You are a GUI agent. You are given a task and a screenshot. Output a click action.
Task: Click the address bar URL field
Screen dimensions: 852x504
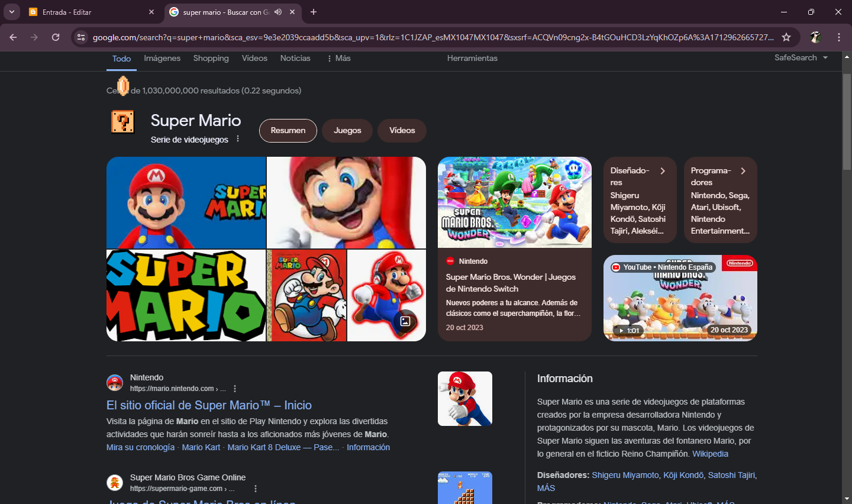pyautogui.click(x=433, y=37)
